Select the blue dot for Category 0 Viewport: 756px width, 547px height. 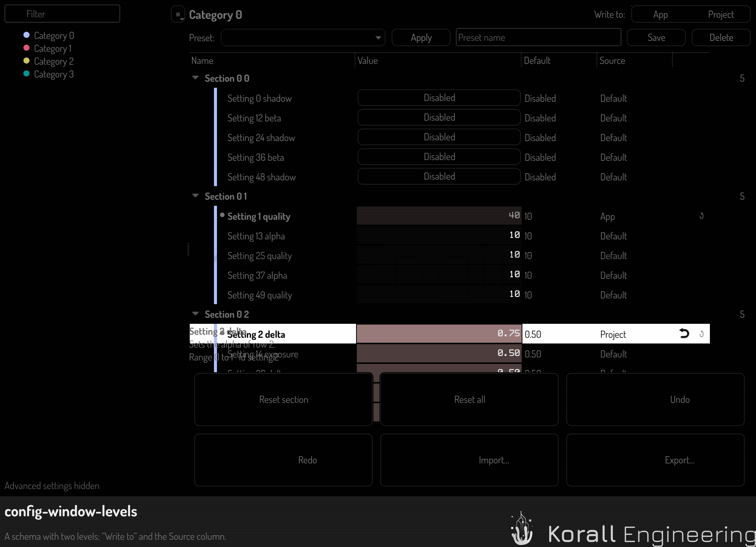point(26,35)
